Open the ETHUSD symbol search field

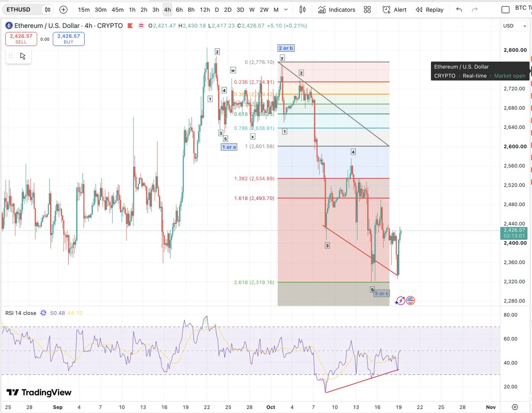23,9
